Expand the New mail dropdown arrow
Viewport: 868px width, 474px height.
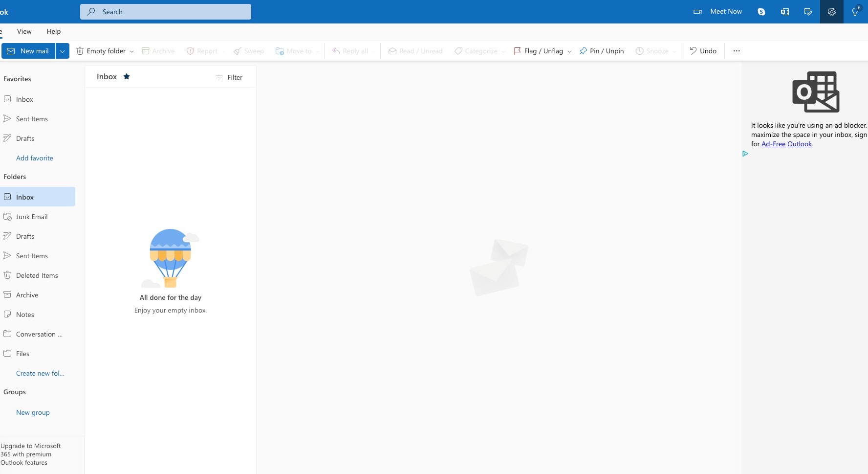[x=63, y=51]
